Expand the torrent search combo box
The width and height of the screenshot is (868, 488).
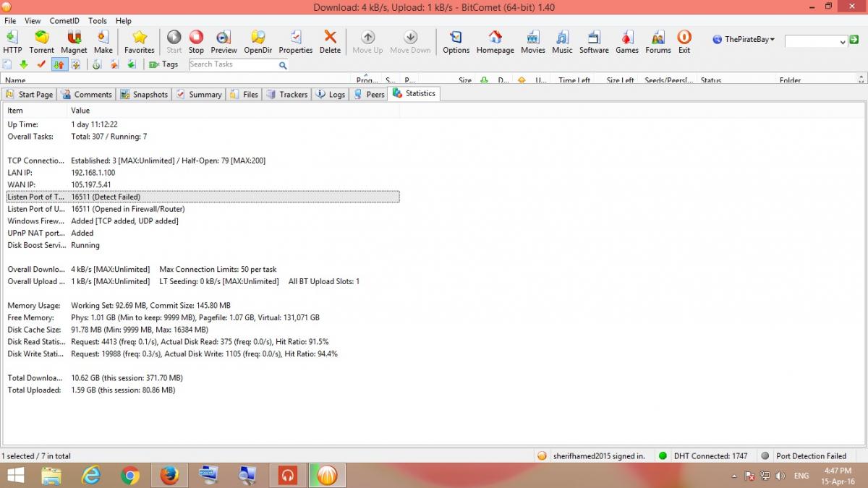point(843,42)
